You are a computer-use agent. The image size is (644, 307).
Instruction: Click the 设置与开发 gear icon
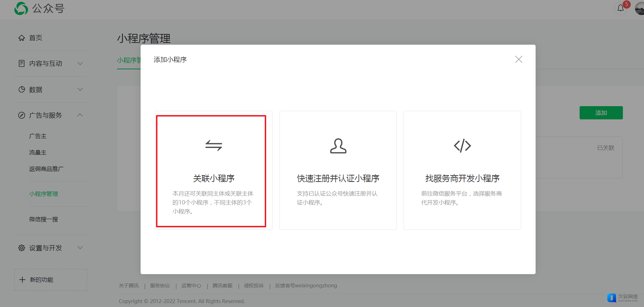pos(21,248)
